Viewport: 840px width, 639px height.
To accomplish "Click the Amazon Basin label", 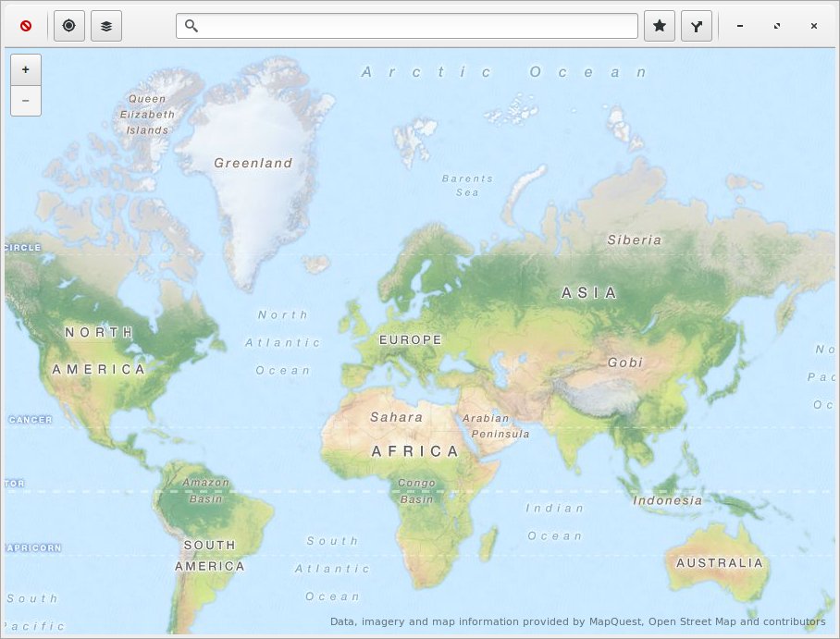I will pyautogui.click(x=205, y=490).
